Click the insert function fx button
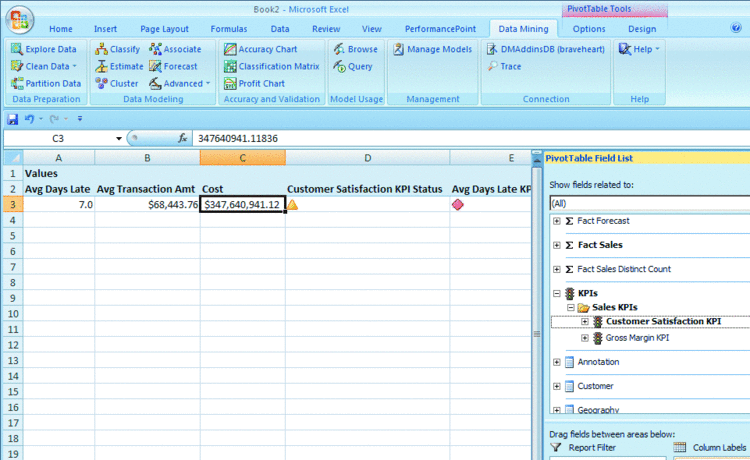 182,138
